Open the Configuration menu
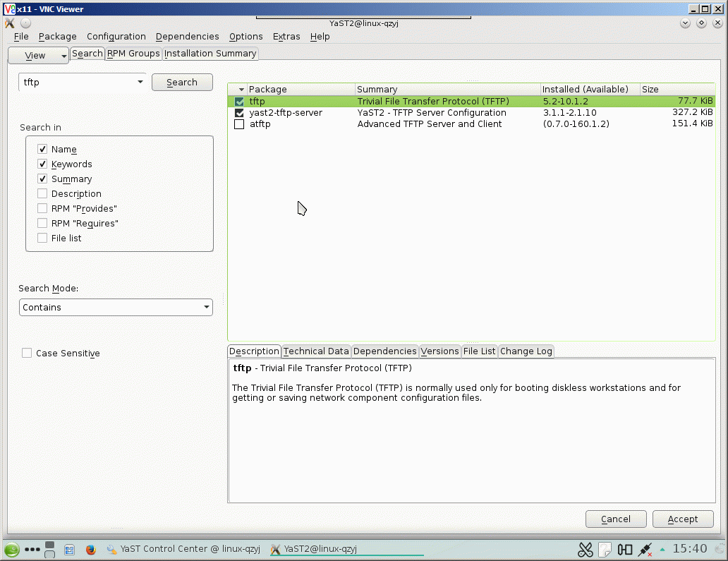Image resolution: width=728 pixels, height=561 pixels. click(116, 36)
